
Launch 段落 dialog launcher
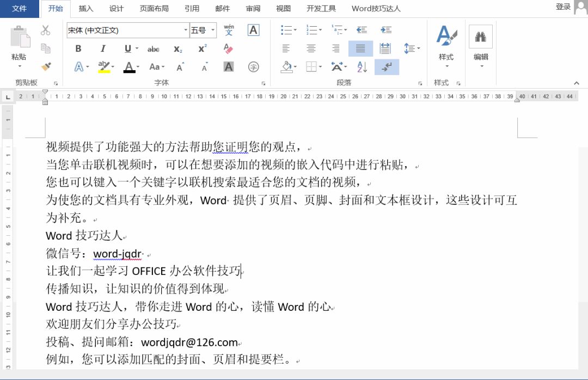point(420,83)
